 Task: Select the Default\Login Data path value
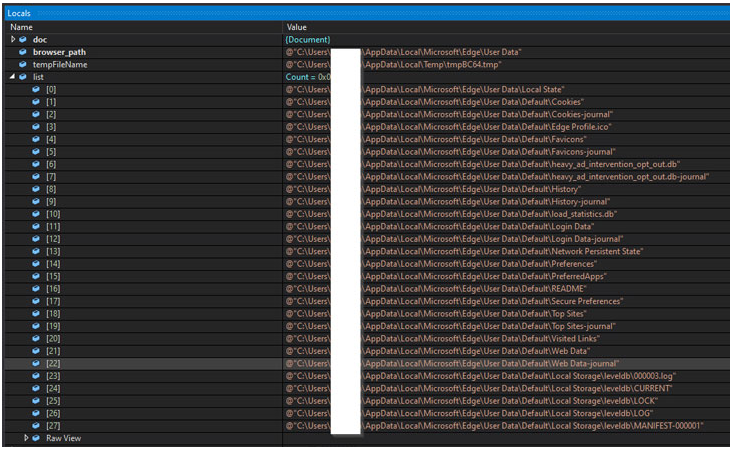pyautogui.click(x=440, y=226)
